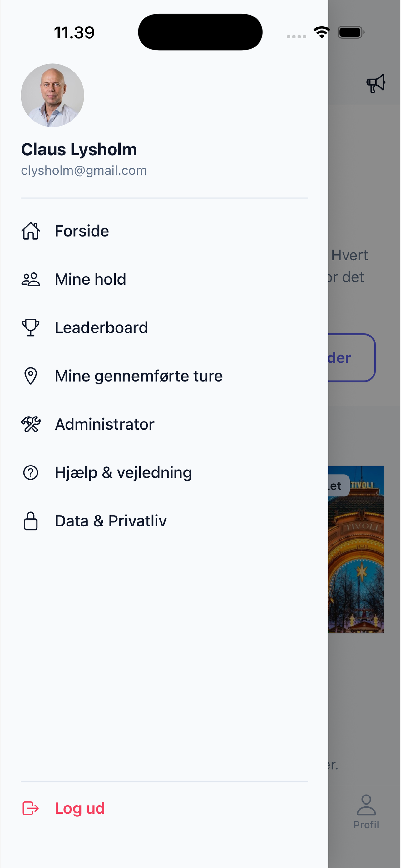Tap the trophy icon for Leaderboard
The image size is (401, 868).
click(x=31, y=327)
